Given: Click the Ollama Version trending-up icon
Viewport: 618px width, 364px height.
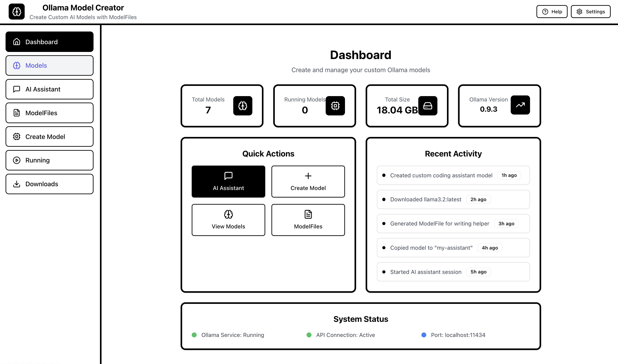Looking at the screenshot, I should click(x=520, y=105).
